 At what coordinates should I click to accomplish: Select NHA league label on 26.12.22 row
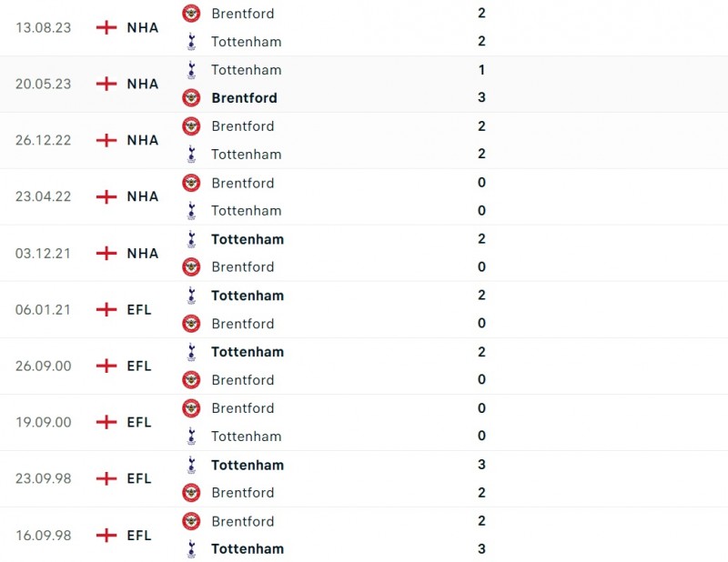[x=142, y=140]
